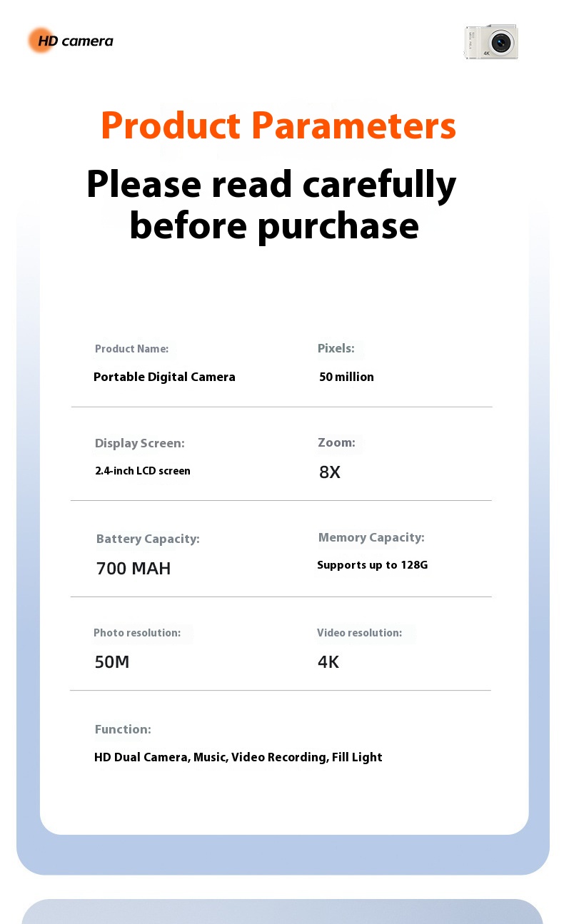This screenshot has width=564, height=924.
Task: Click the orange HD camera logo
Action: (x=71, y=41)
